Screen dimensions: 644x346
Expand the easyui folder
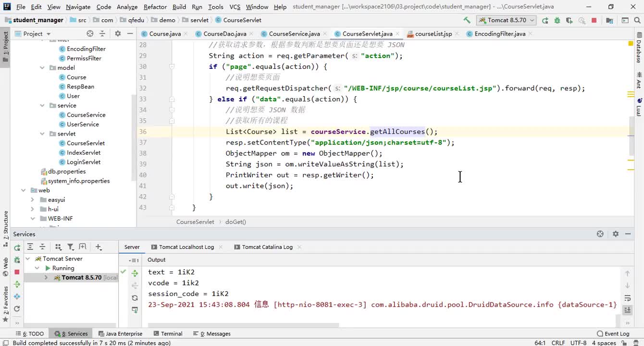32,199
